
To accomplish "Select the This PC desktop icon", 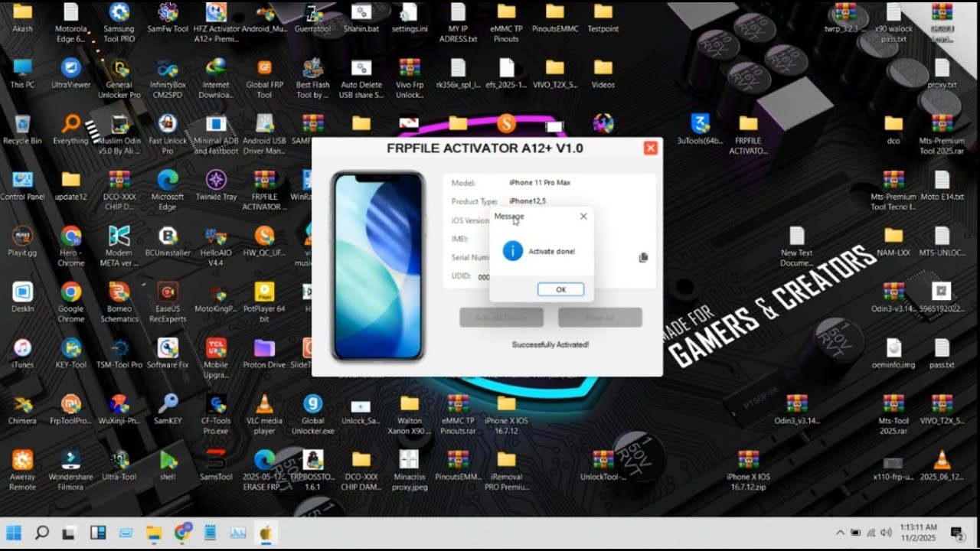I will pos(22,73).
